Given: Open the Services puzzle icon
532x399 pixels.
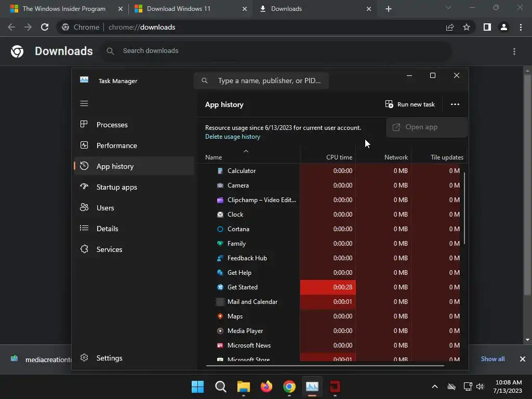Looking at the screenshot, I should pos(84,249).
